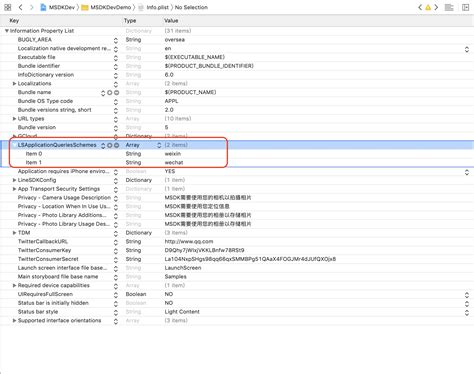474x374 pixels.
Task: Open the editor options lines icon
Action: click(449, 7)
